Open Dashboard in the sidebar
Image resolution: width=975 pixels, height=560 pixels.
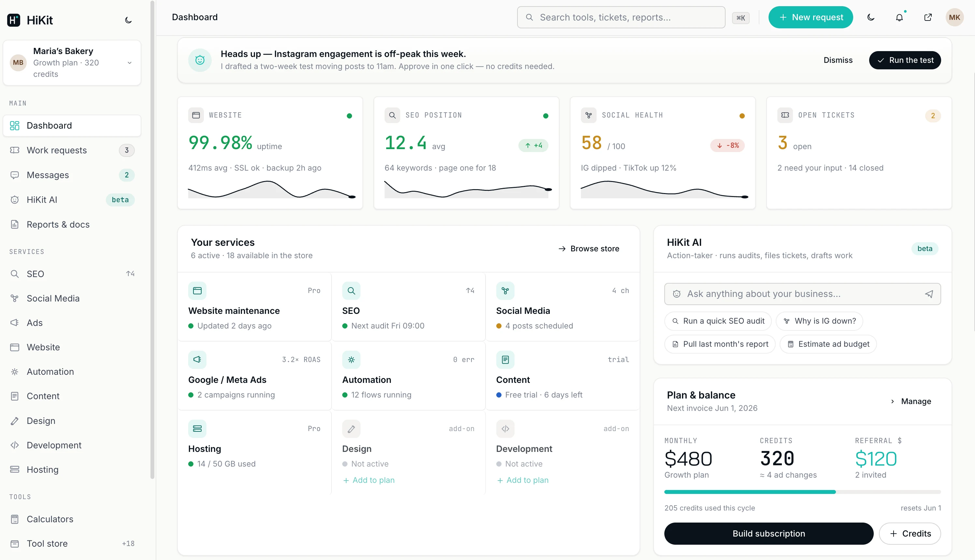(72, 125)
